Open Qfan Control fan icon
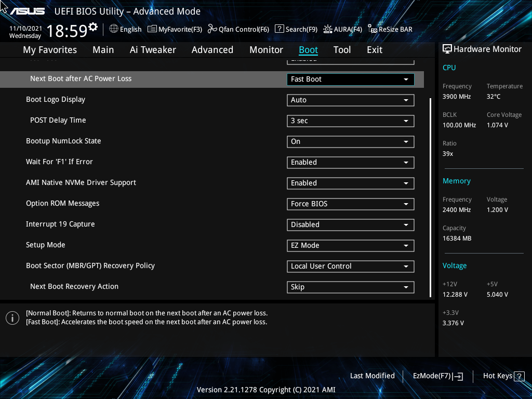Image resolution: width=532 pixels, height=399 pixels. 212,29
